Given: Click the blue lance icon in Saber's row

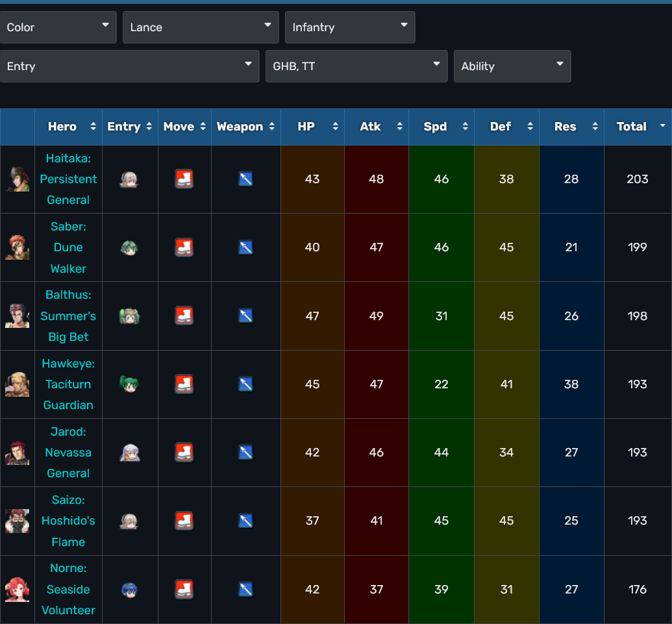Looking at the screenshot, I should [245, 247].
